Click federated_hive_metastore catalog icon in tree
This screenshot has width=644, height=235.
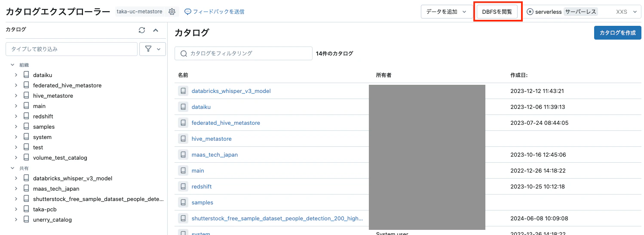26,85
